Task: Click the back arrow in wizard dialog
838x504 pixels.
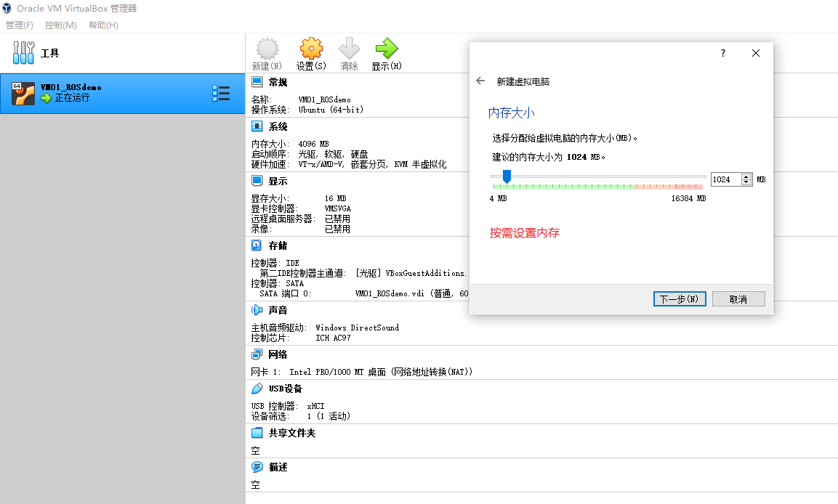Action: pos(480,81)
